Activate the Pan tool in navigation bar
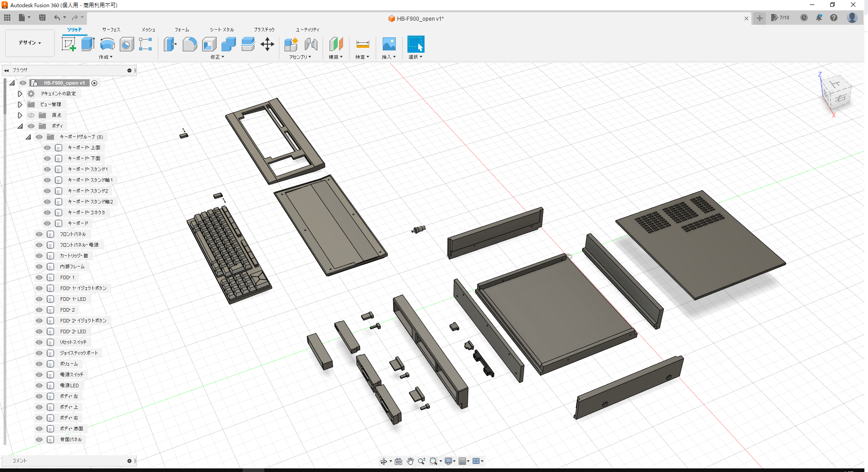 pos(410,461)
